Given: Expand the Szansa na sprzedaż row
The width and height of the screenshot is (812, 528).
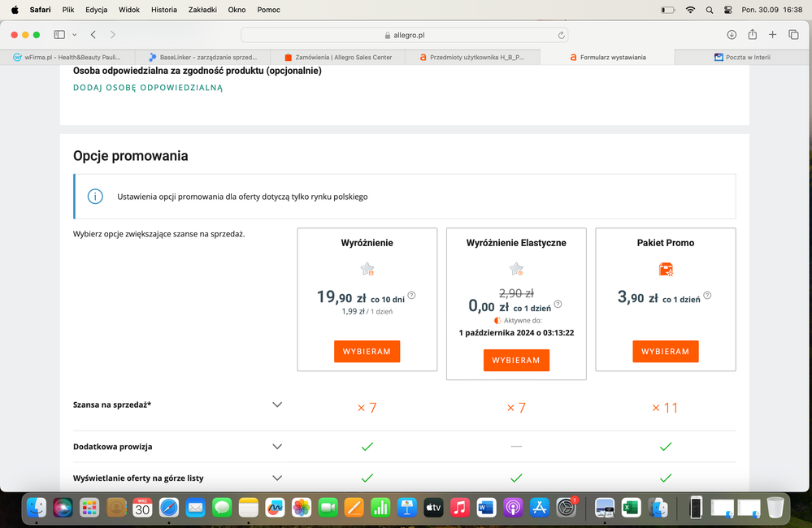Looking at the screenshot, I should click(x=277, y=405).
